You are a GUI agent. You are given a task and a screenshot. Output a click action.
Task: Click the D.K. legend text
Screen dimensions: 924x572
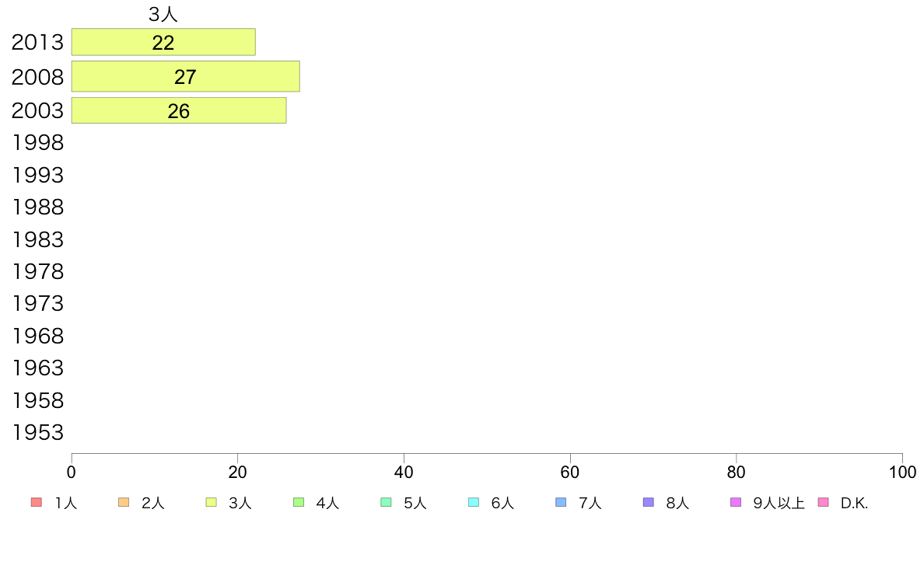854,504
